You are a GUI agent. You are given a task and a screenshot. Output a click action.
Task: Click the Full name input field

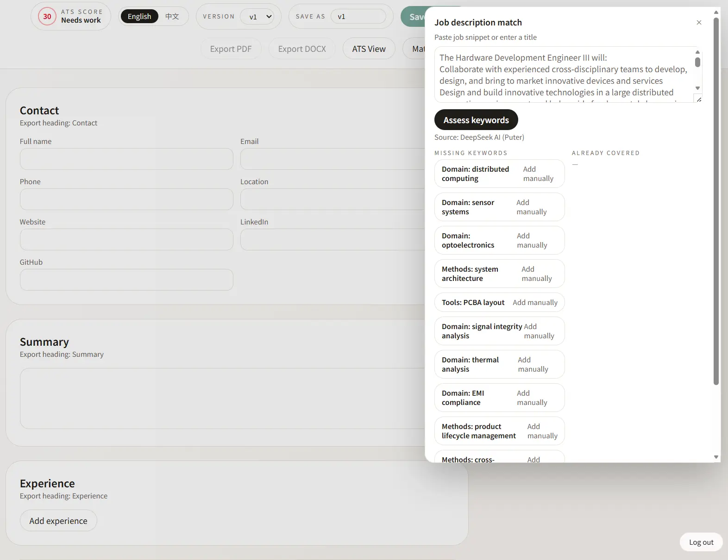[x=126, y=159]
